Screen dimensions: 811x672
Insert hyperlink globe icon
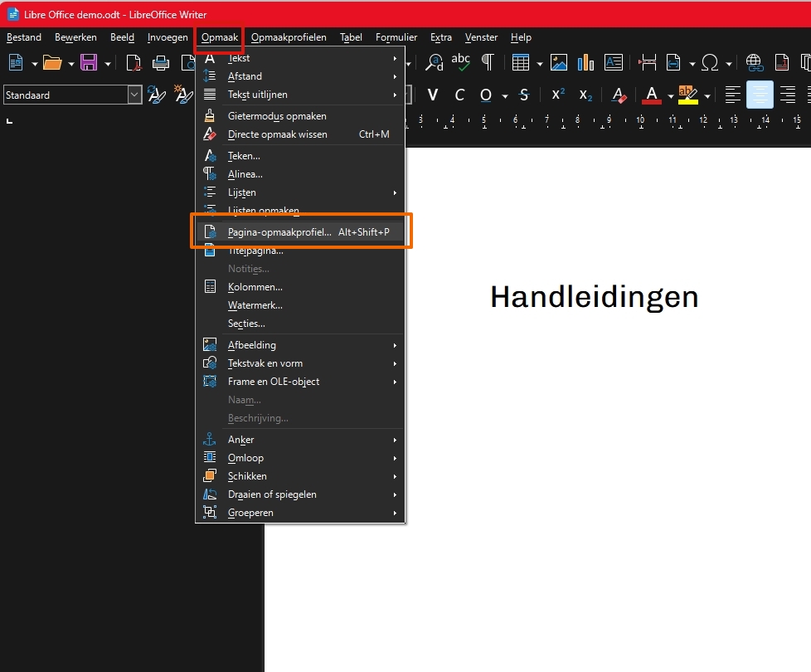[x=755, y=62]
